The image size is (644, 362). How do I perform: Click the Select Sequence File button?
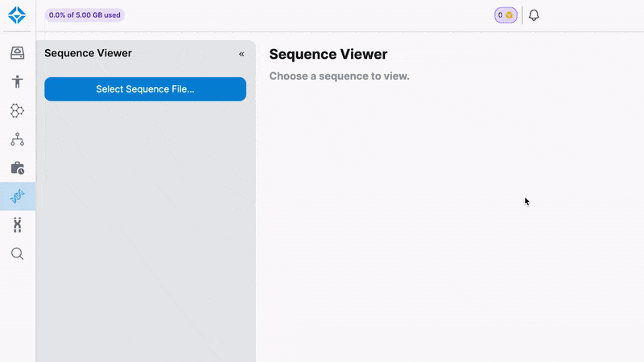tap(145, 89)
